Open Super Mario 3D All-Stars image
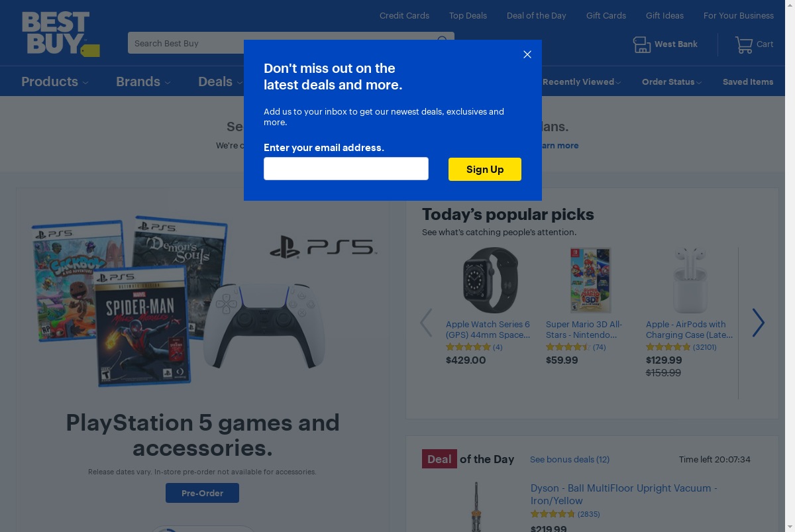The height and width of the screenshot is (532, 795). point(590,280)
